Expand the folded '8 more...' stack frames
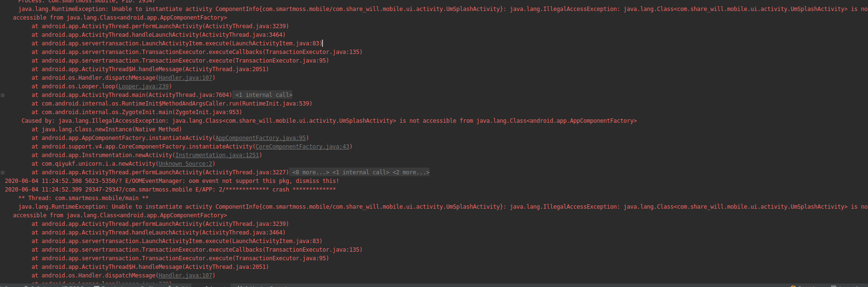The width and height of the screenshot is (868, 287). click(x=311, y=172)
